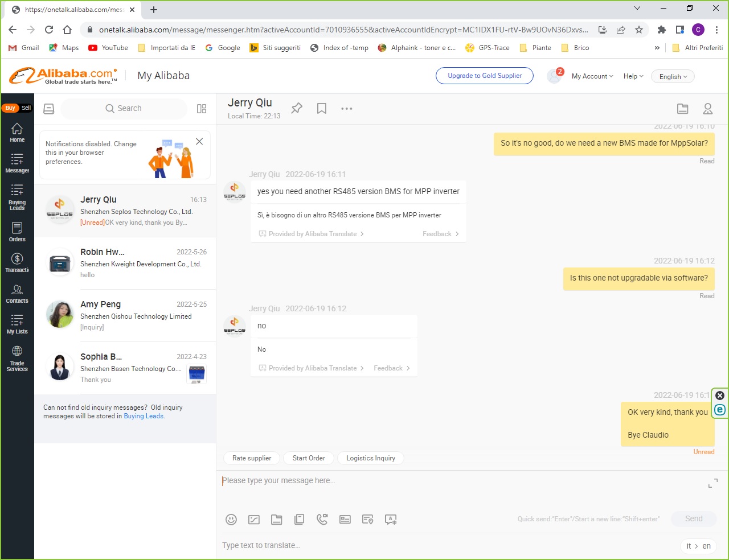Switch to Sell mode in Buy/Sell toggle
Screen dimensions: 729x560
[x=26, y=108]
